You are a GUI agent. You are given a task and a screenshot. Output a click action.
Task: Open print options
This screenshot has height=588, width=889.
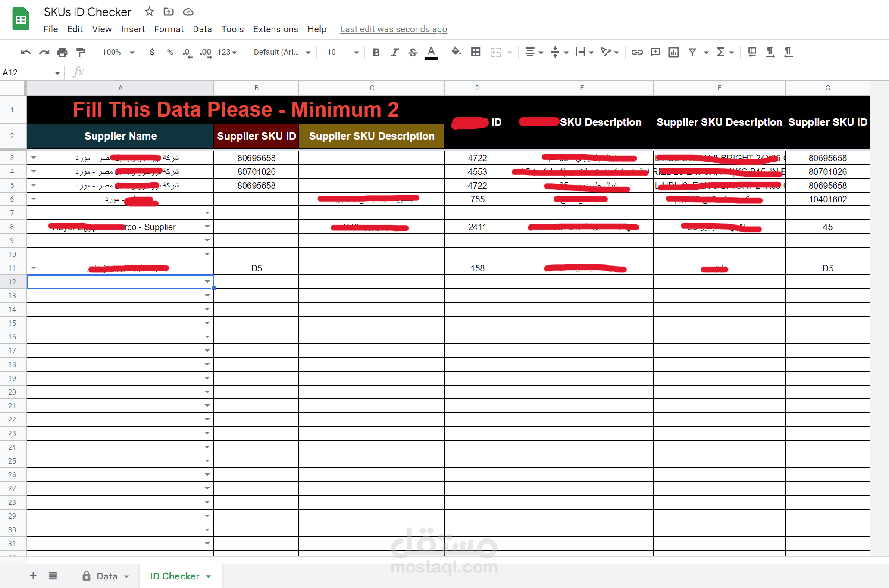click(x=62, y=52)
